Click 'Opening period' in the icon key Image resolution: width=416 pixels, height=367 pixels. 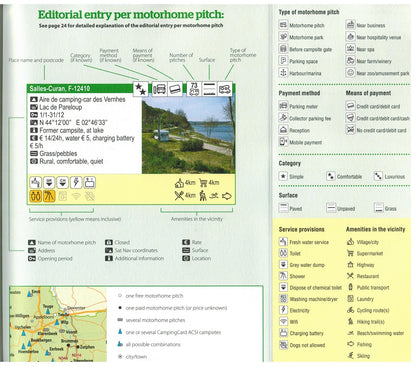tap(55, 259)
